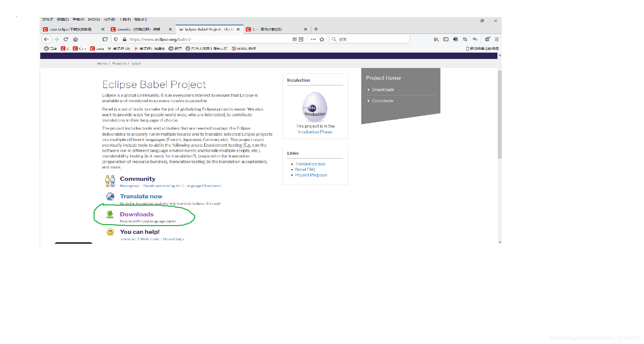The image size is (644, 344).
Task: Open the 工具(T) Tools menu
Action: click(x=125, y=19)
